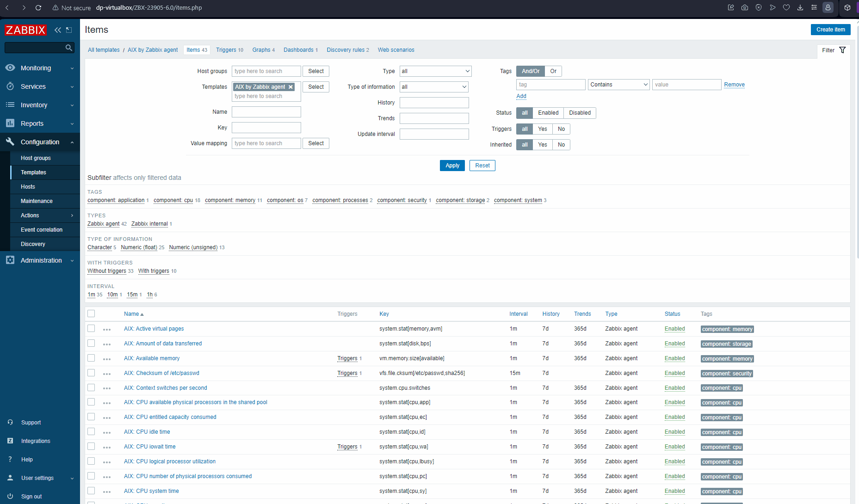The image size is (859, 504).
Task: Click the Support headset icon
Action: click(10, 422)
